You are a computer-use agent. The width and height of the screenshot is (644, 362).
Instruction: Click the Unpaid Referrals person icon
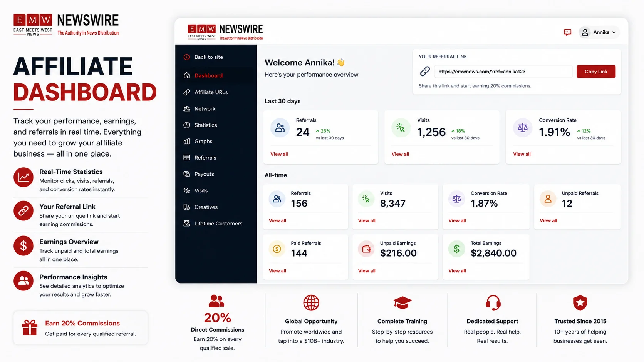[548, 199]
